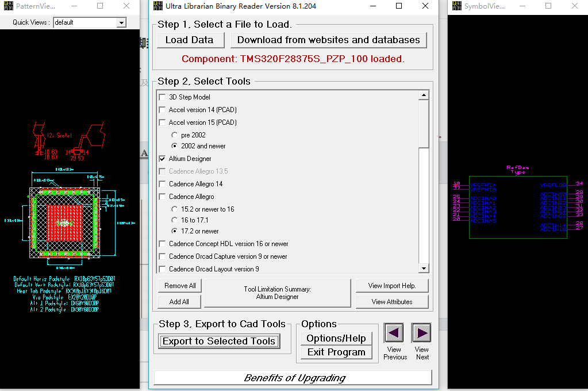This screenshot has height=391, width=588.
Task: Click the red thermal pad in PatternViewer
Action: pos(65,223)
